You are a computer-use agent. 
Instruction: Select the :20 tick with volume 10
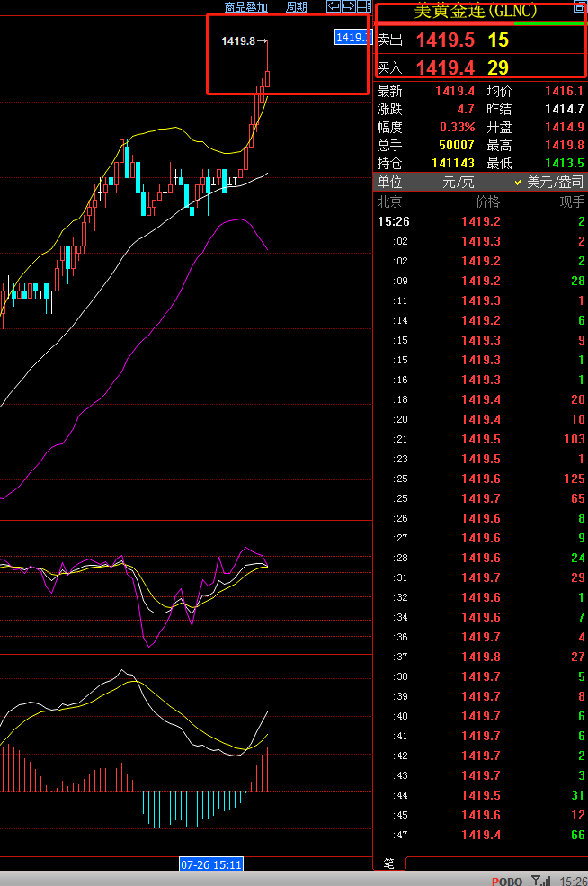[480, 419]
